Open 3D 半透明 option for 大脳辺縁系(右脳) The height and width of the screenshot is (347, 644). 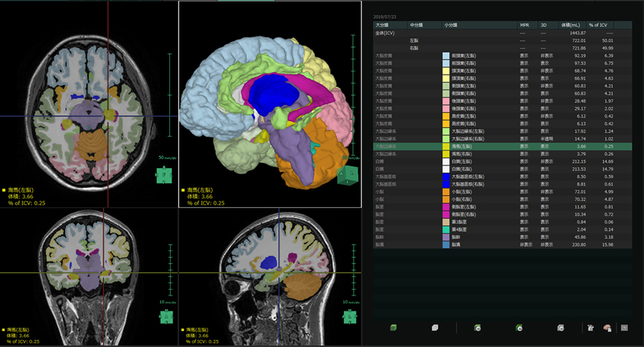[546, 139]
